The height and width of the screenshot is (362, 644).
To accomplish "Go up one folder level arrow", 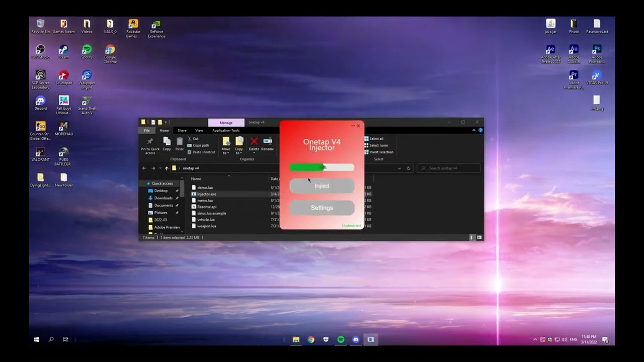I will click(167, 168).
